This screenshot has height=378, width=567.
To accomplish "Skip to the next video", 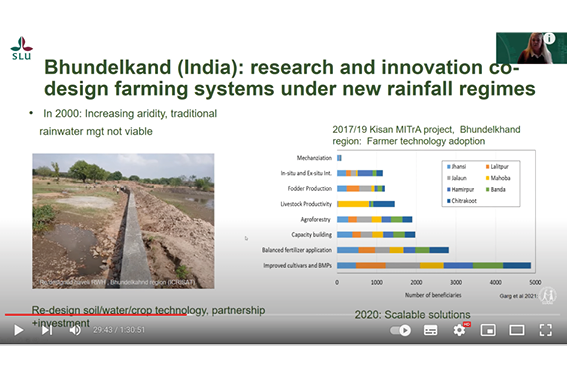I will click(x=47, y=330).
